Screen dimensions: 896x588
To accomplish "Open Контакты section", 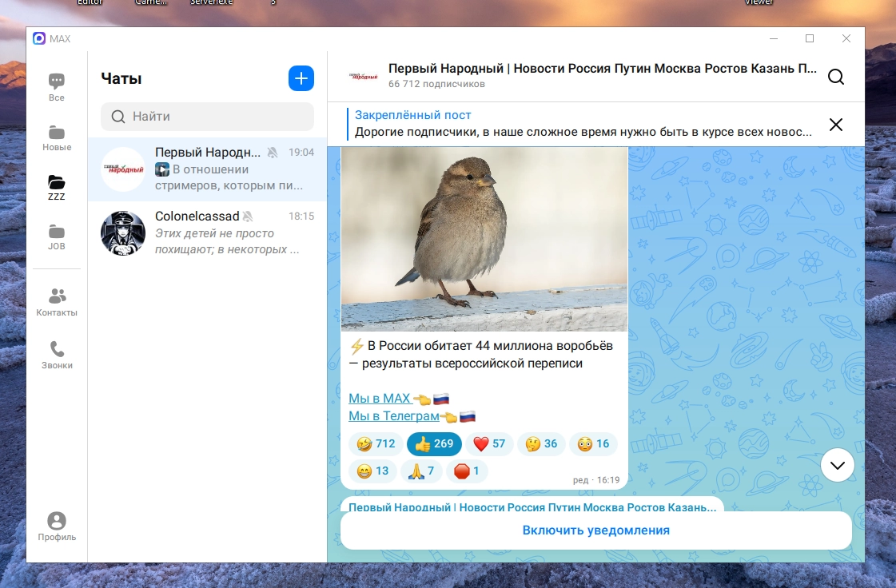I will (x=57, y=302).
